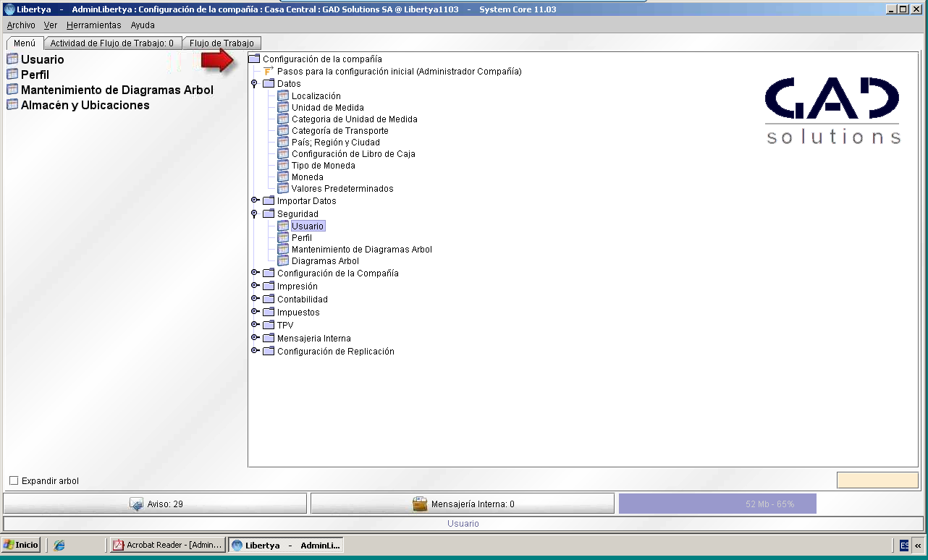Click the tree icon beside Perfil under Seguridad
928x560 pixels.
283,237
